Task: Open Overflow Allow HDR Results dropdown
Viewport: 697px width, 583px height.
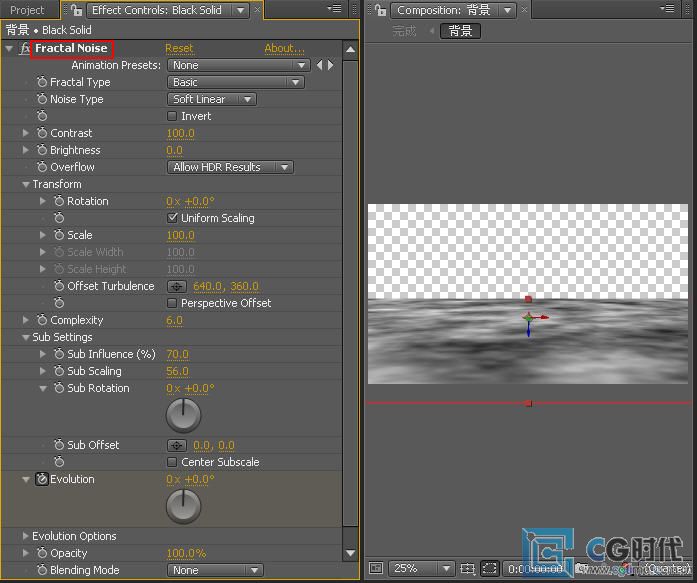Action: click(230, 167)
